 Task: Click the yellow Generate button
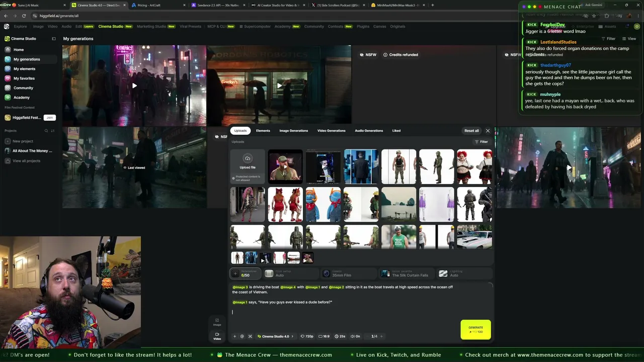[475, 329]
